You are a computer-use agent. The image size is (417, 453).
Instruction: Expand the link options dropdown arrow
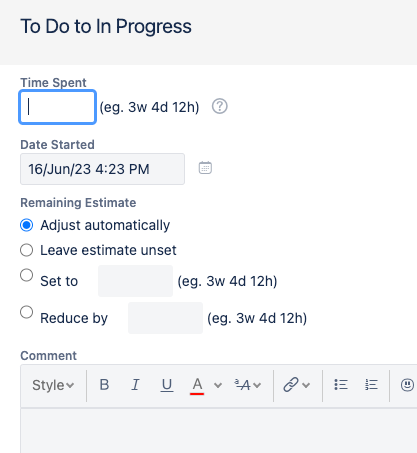pyautogui.click(x=306, y=385)
